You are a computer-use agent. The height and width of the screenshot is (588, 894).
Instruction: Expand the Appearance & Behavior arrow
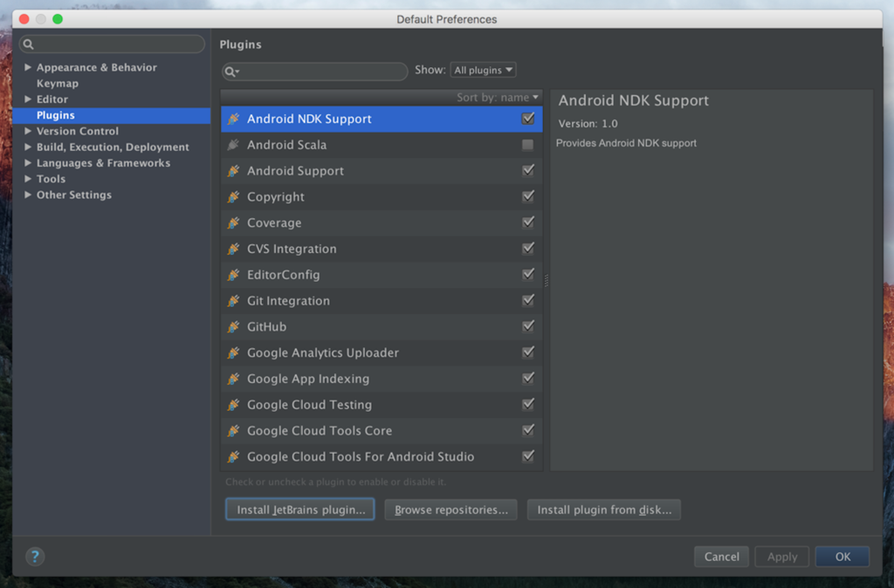pyautogui.click(x=27, y=67)
